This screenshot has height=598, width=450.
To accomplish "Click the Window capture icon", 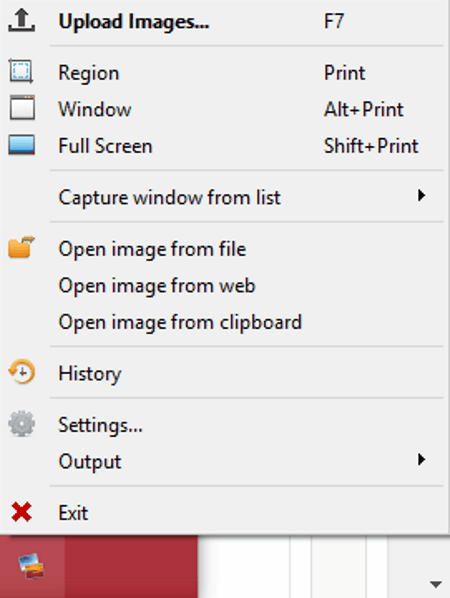I will [22, 108].
